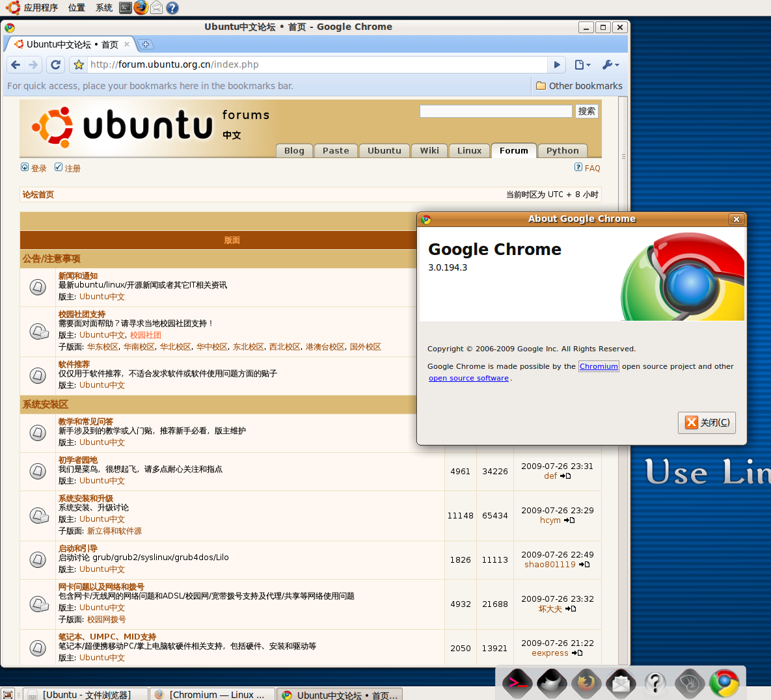Click the forum icon beside 启动和引导

[38, 559]
